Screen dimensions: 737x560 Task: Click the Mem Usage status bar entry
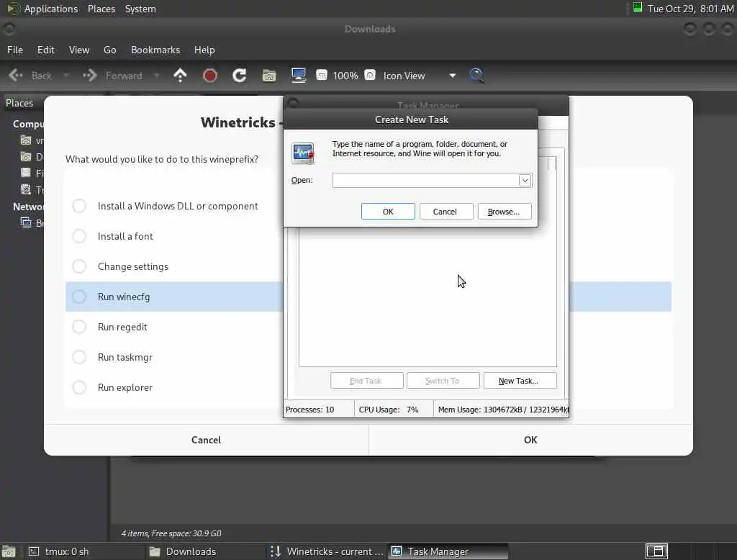pos(503,410)
